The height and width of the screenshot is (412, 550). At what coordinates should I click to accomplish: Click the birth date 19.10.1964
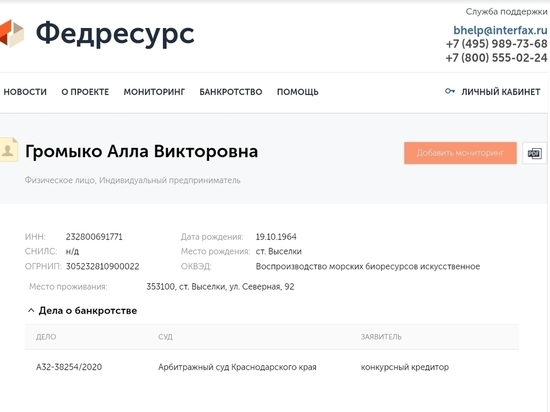(276, 237)
